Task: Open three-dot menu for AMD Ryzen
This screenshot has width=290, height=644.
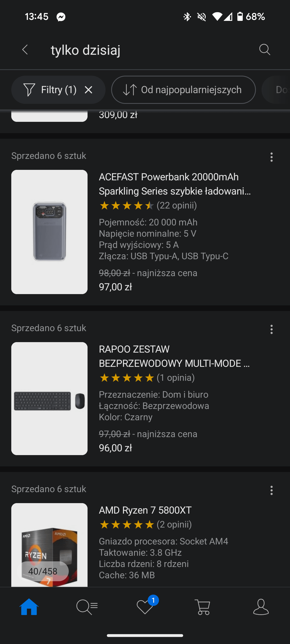Action: click(x=271, y=490)
